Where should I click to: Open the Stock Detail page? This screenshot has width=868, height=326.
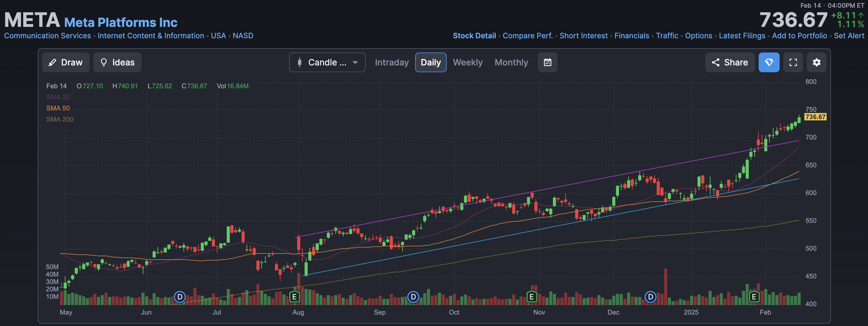pos(474,36)
